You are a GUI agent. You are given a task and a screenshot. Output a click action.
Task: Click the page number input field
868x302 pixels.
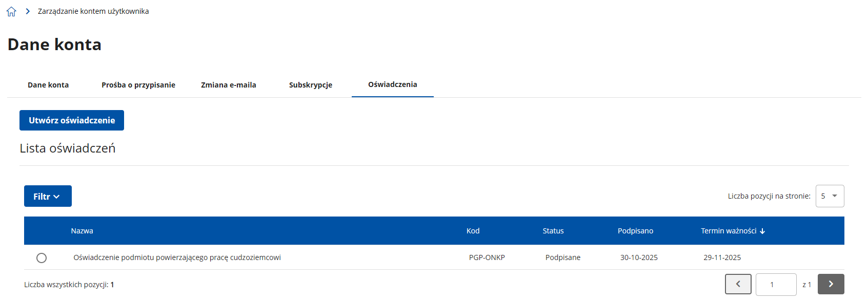point(776,285)
